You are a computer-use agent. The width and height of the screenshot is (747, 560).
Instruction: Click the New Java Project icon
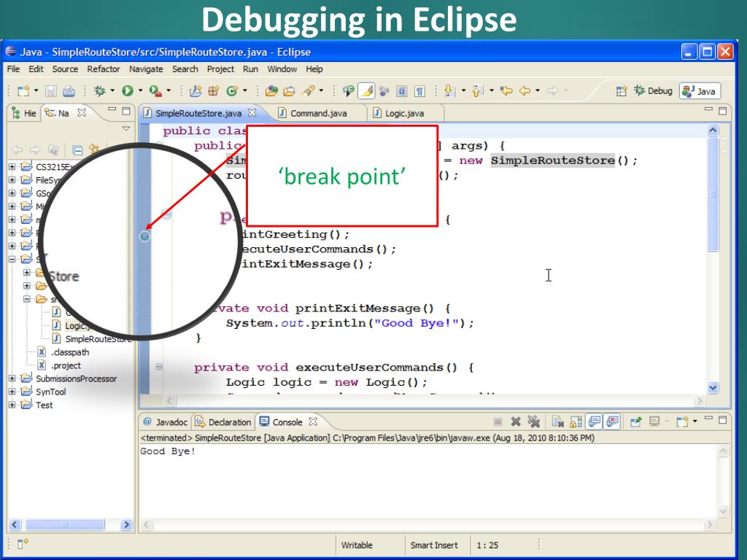[x=196, y=90]
